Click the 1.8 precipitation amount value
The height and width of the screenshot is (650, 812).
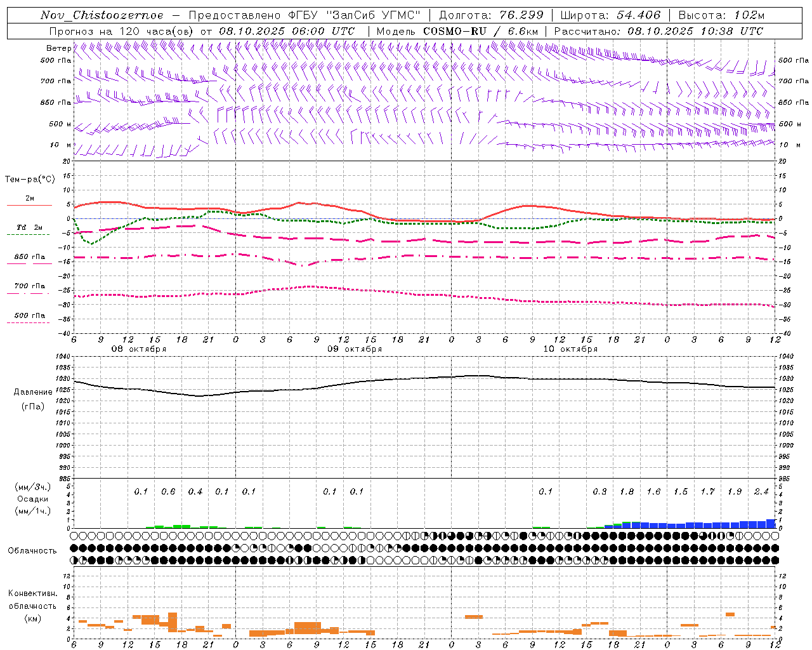click(x=627, y=491)
